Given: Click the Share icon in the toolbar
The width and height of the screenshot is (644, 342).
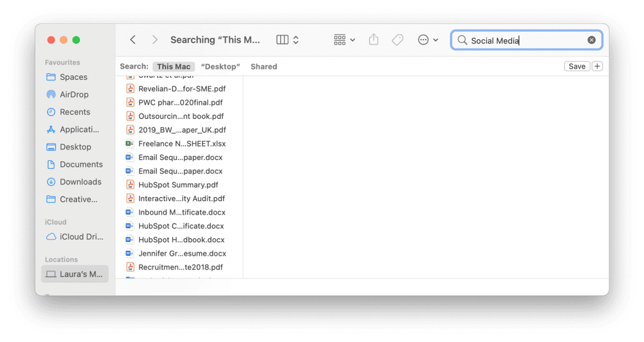Looking at the screenshot, I should click(x=373, y=39).
